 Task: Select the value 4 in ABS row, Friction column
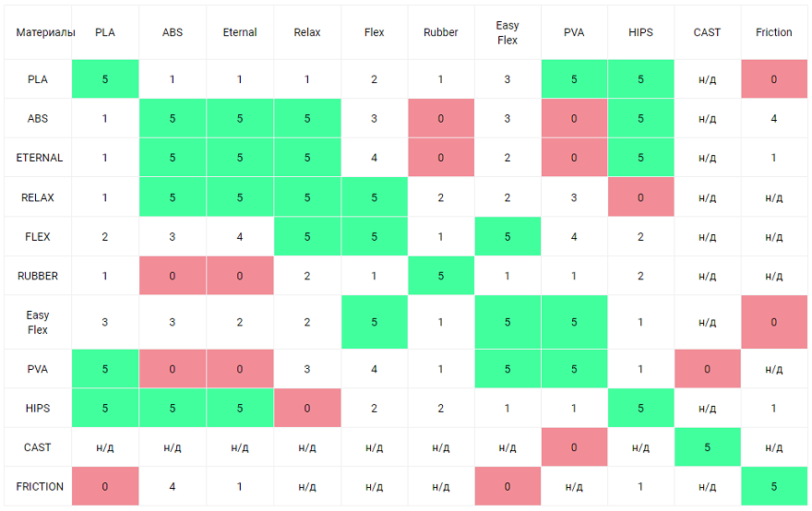pos(773,119)
